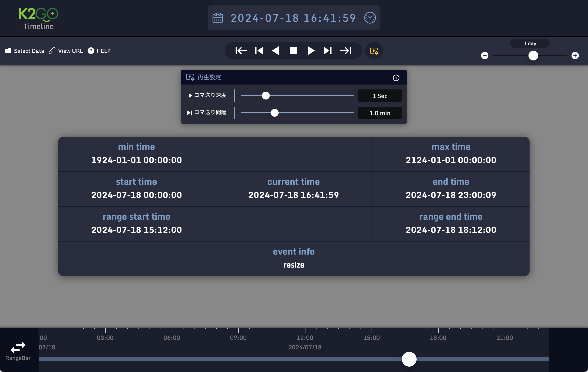Jump to timeline start arrow button
Viewport: 588px width, 372px height.
click(x=241, y=51)
